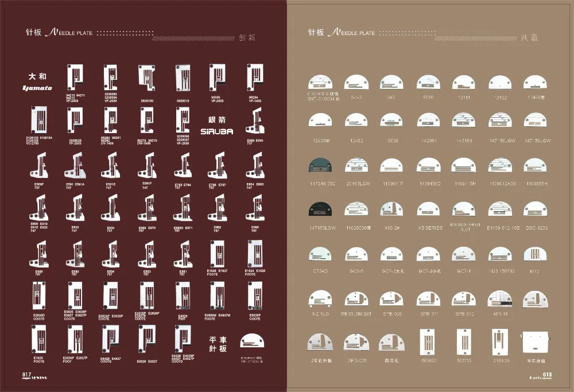Select the E3326 E3327 plate image

pyautogui.click(x=147, y=339)
